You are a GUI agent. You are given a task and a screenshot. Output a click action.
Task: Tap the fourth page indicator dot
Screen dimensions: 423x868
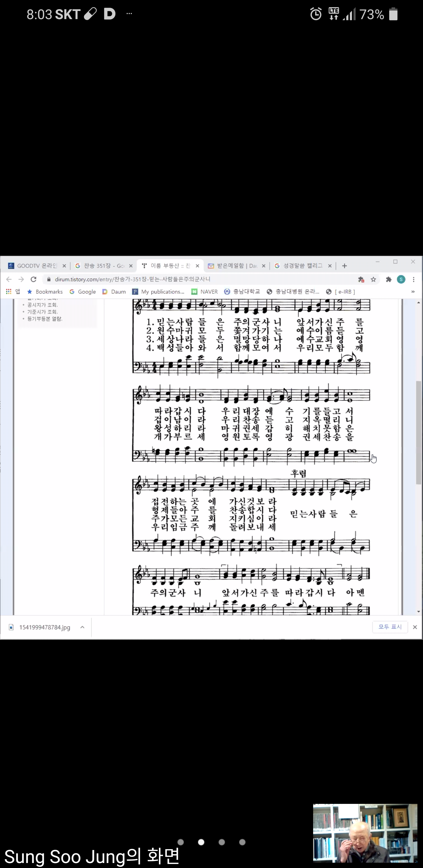pyautogui.click(x=242, y=842)
